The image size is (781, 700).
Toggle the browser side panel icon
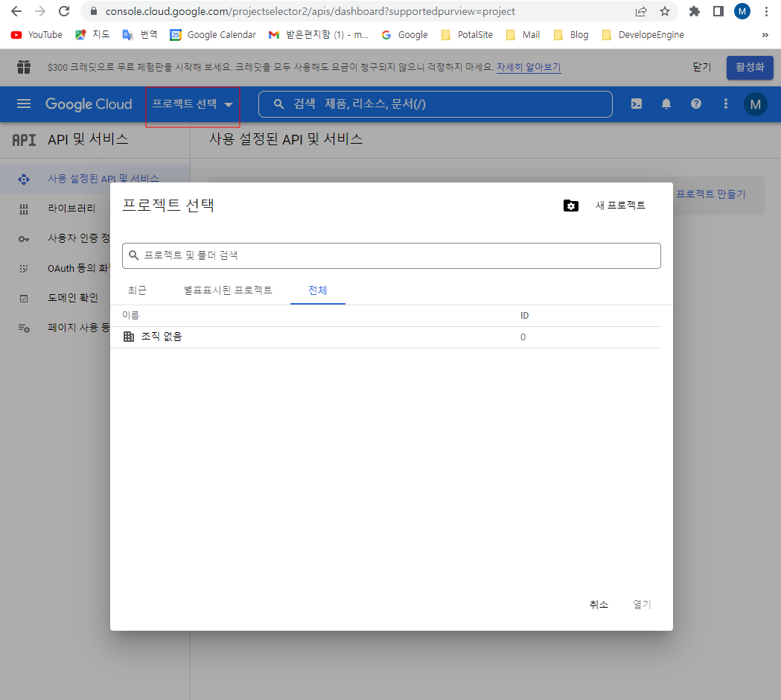pos(718,11)
